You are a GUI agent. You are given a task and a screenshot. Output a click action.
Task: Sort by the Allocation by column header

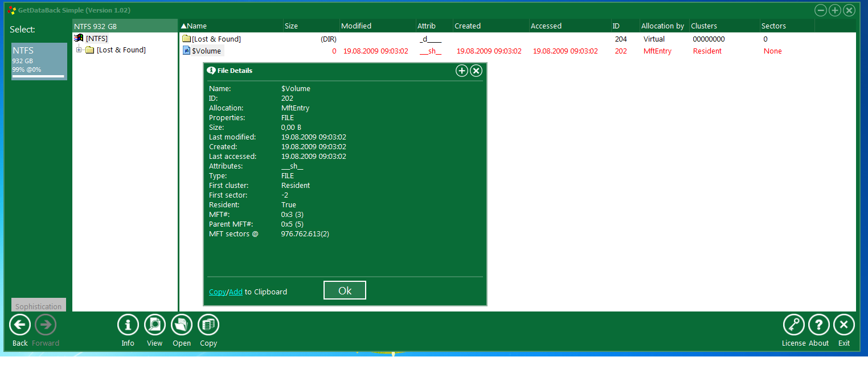tap(664, 26)
